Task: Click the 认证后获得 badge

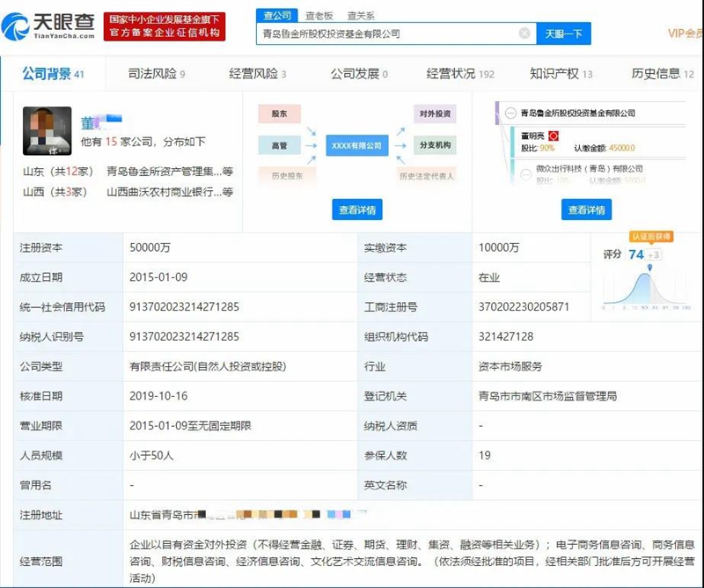Action: click(x=651, y=236)
